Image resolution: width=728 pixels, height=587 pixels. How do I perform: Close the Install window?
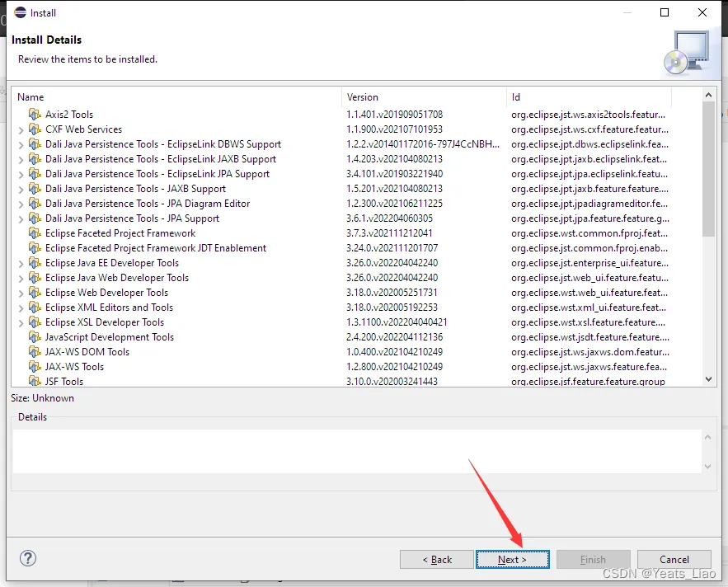702,12
